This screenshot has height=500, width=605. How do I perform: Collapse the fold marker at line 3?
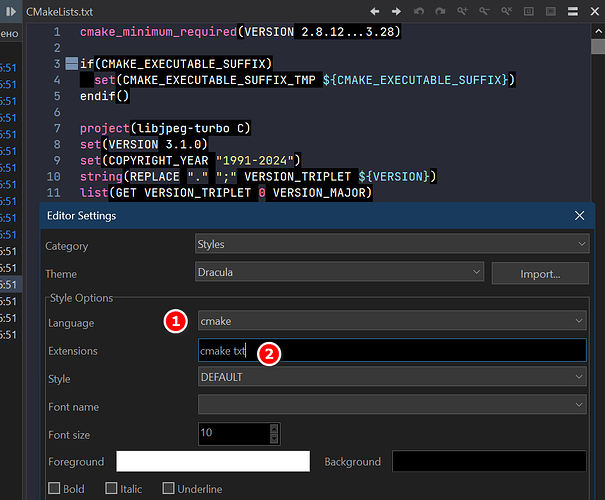point(71,64)
